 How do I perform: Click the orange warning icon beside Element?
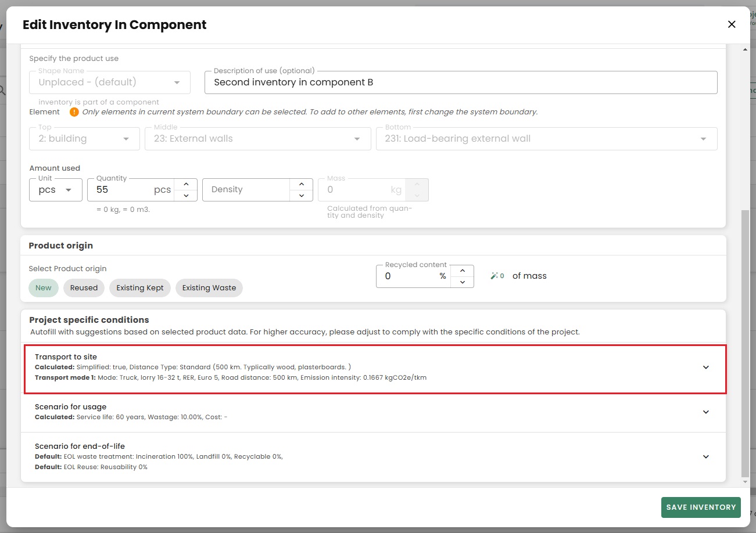[74, 112]
